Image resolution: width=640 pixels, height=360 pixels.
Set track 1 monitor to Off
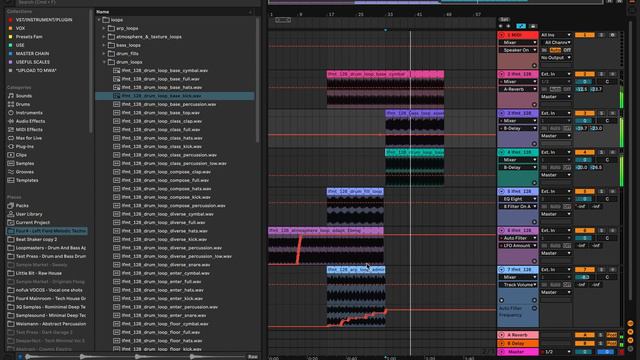(x=567, y=50)
